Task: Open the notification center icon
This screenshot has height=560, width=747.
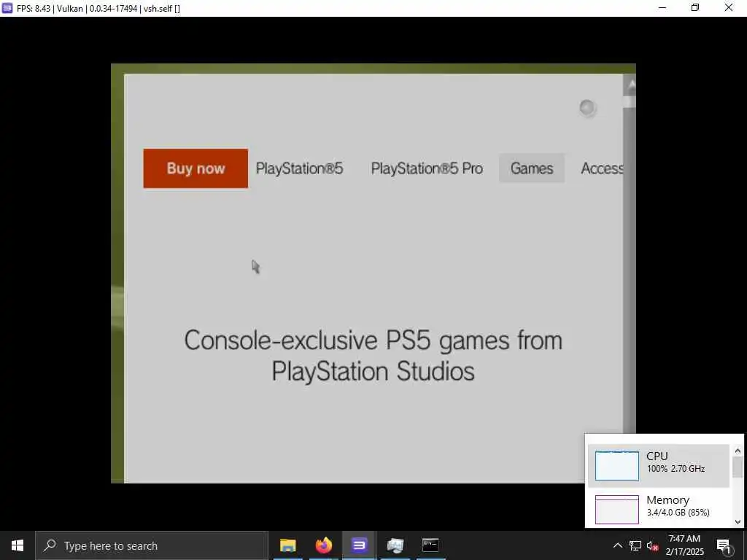Action: point(724,545)
